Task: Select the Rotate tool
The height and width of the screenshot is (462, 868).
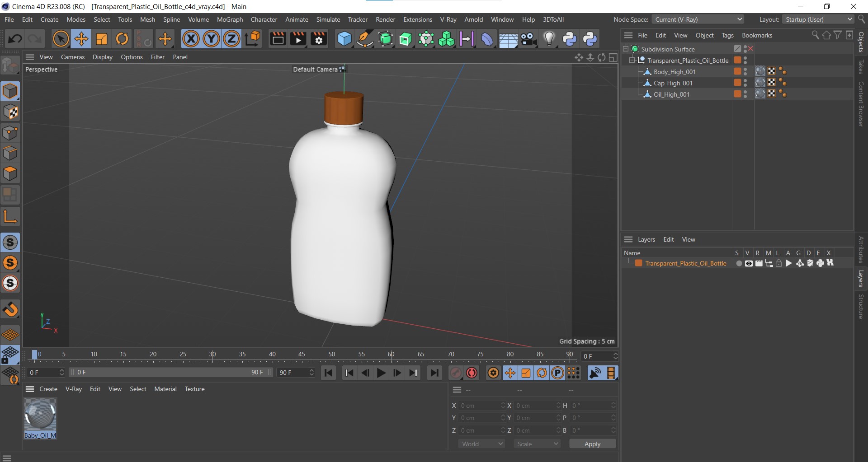Action: click(x=122, y=39)
